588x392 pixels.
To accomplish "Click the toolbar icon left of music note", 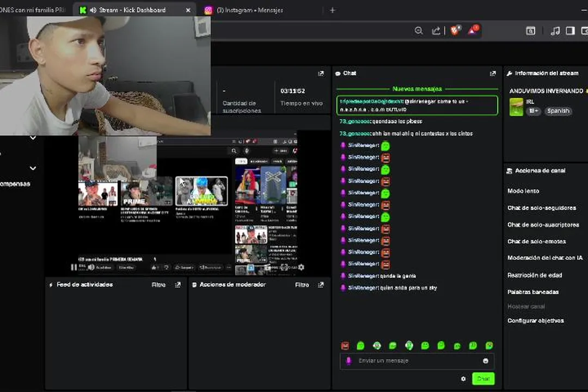I will pos(531,30).
